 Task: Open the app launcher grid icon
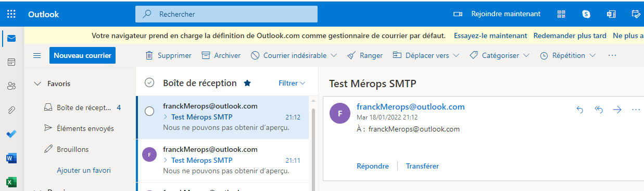(x=11, y=14)
